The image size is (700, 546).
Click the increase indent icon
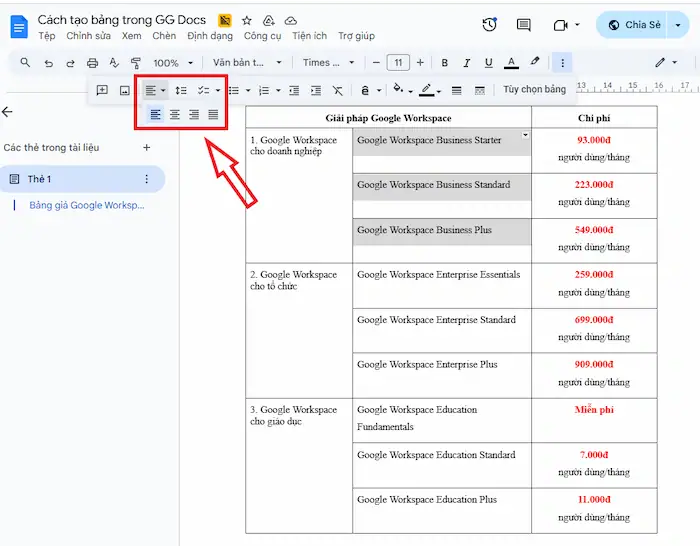coord(315,90)
